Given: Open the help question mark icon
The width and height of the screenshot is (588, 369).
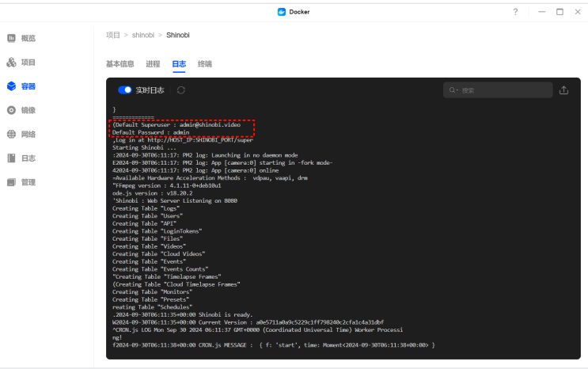Looking at the screenshot, I should point(515,12).
